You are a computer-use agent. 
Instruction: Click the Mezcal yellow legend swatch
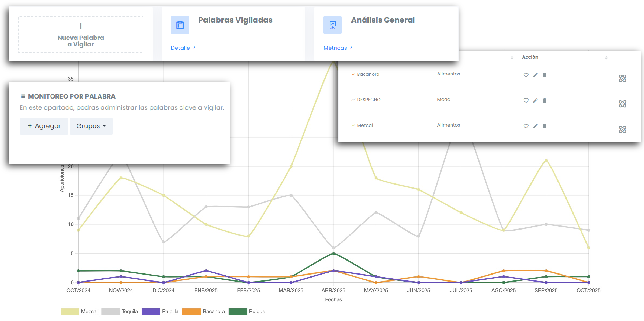point(70,311)
